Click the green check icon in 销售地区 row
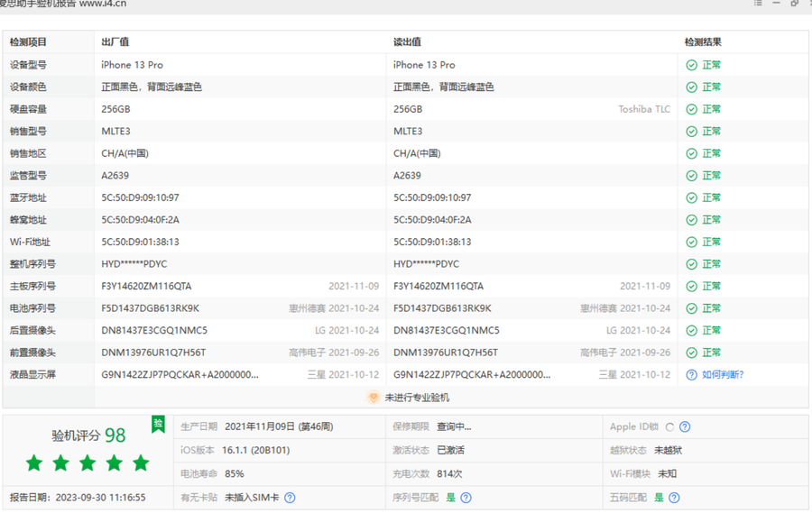Screen dimensions: 812x513 click(691, 154)
